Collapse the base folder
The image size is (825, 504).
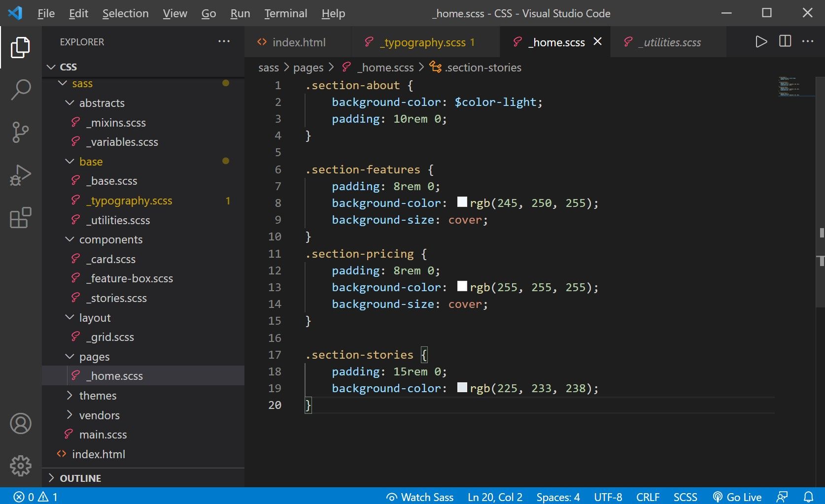click(69, 161)
